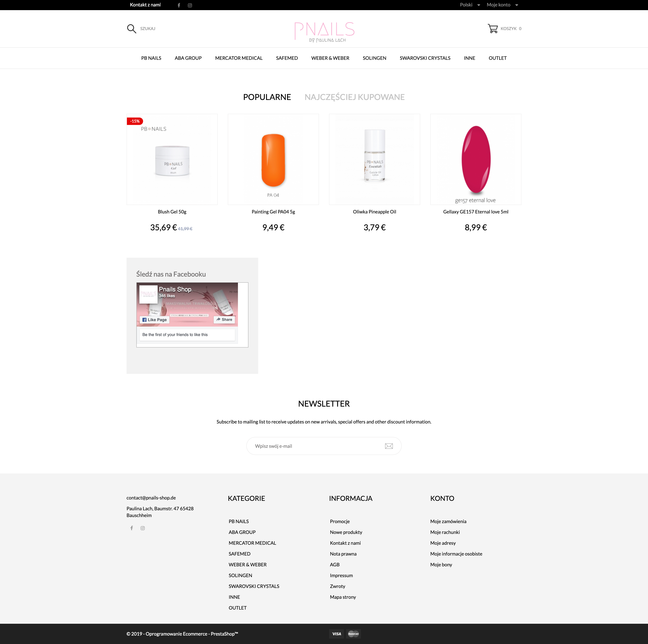This screenshot has height=644, width=648.
Task: Switch to the NAJCZĘŚCIEJ KUPOWANE tab
Action: point(355,97)
